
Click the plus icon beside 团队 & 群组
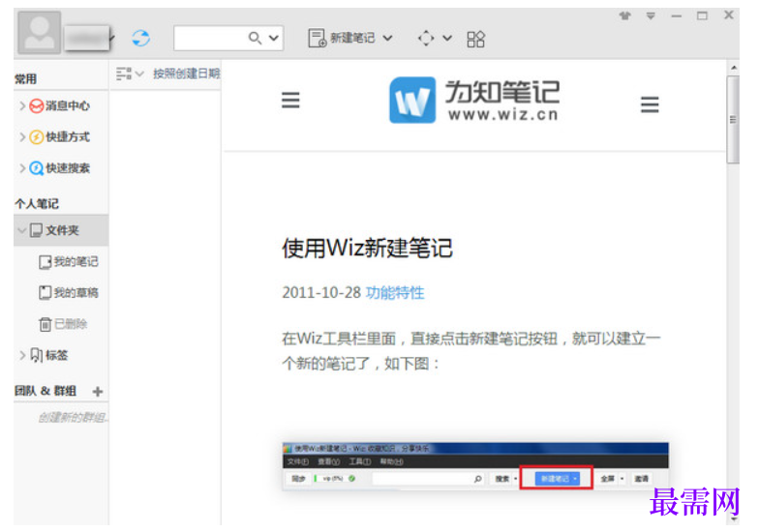[98, 391]
